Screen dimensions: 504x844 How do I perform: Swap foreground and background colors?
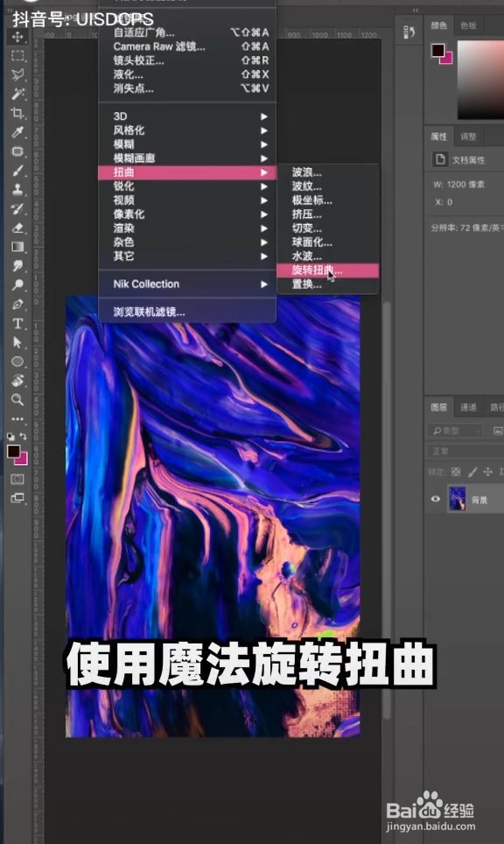23,436
